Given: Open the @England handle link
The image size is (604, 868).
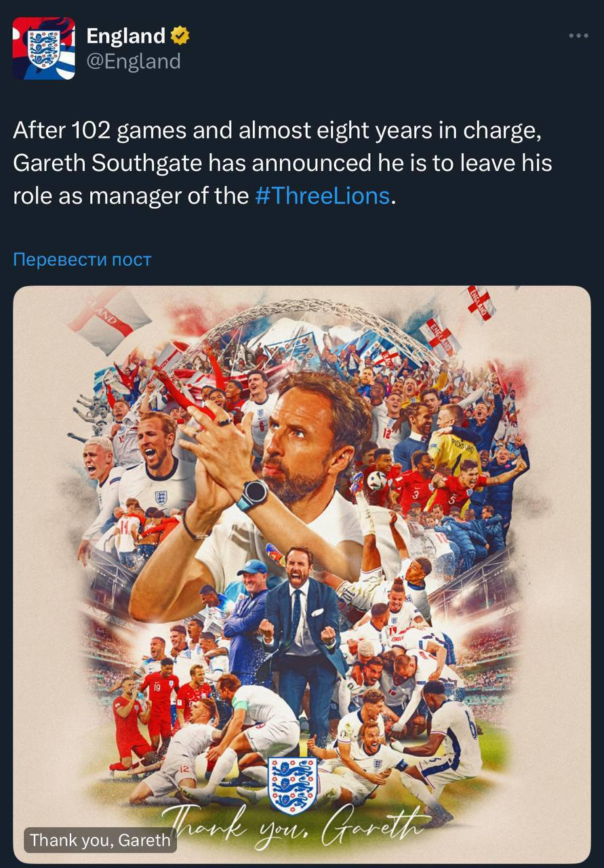Looking at the screenshot, I should point(134,62).
